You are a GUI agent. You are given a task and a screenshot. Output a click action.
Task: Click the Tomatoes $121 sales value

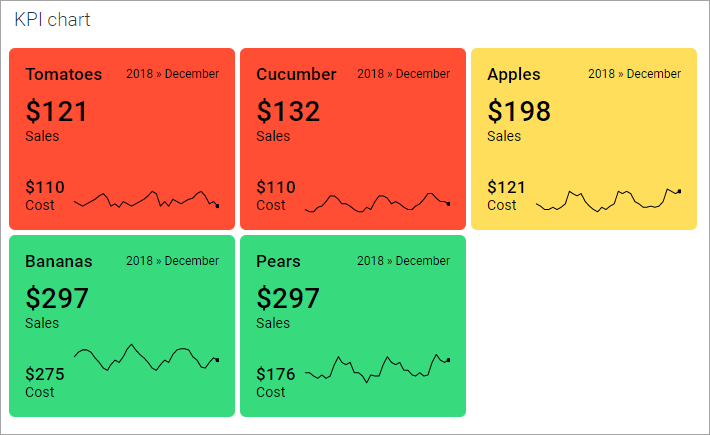(x=57, y=111)
